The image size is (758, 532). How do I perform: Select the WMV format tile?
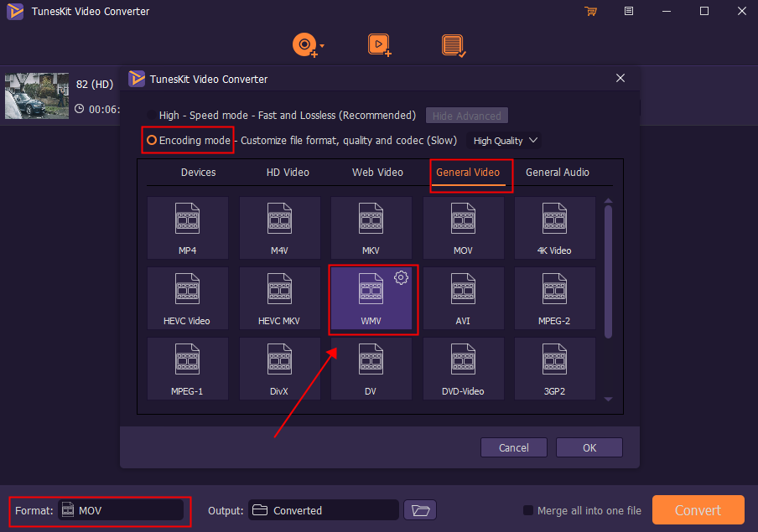click(x=371, y=298)
